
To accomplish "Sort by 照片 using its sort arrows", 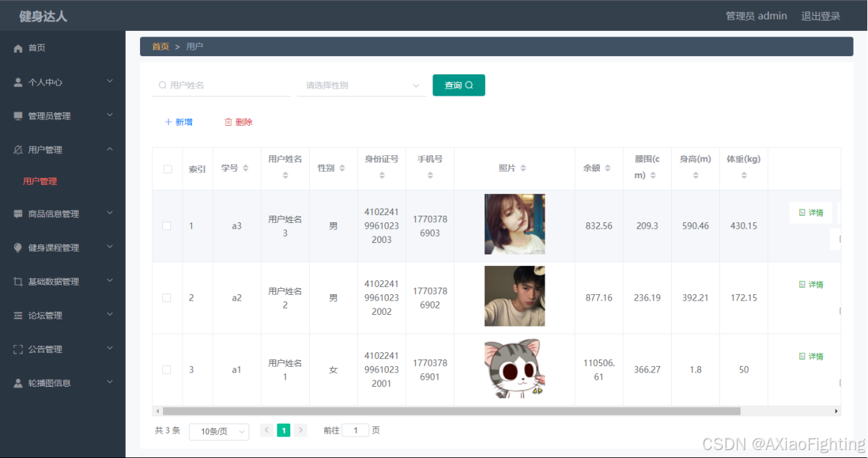I will (523, 168).
